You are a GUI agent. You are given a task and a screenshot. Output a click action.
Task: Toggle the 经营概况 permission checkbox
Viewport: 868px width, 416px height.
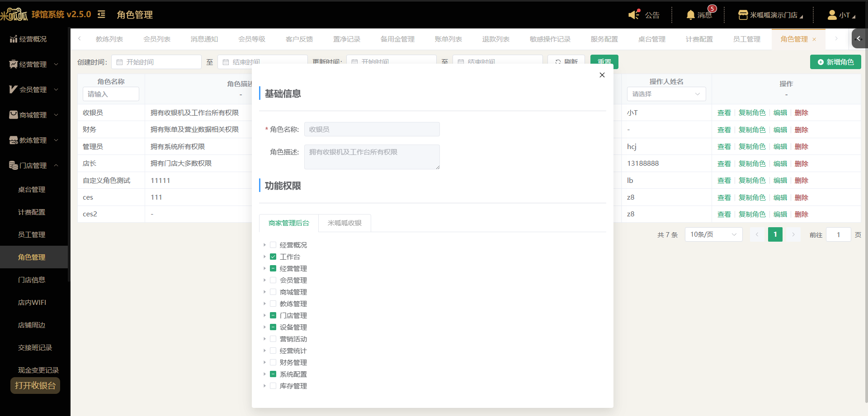click(x=273, y=245)
